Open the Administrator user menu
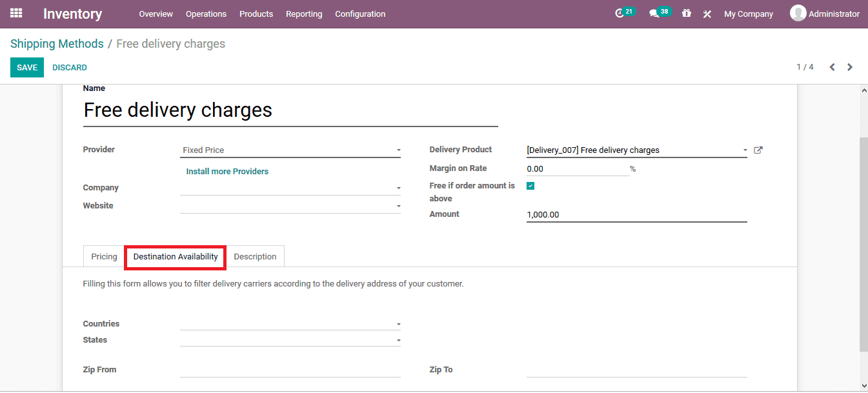 [x=825, y=14]
